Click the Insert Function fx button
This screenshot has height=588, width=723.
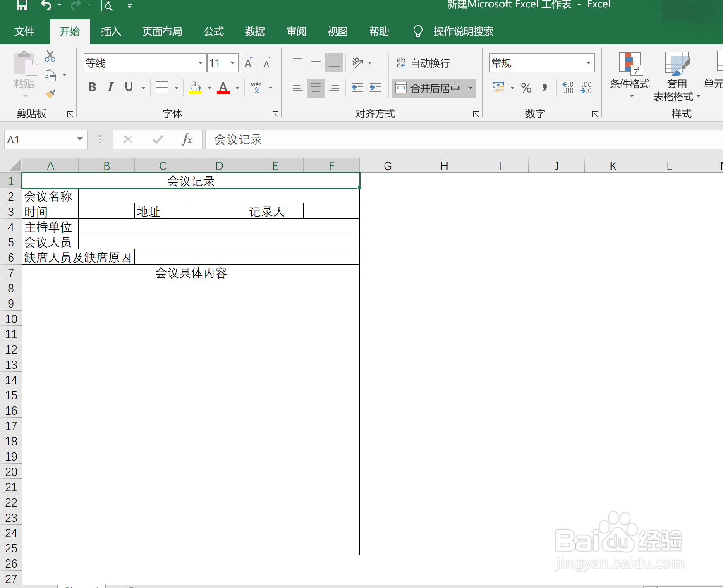point(187,139)
